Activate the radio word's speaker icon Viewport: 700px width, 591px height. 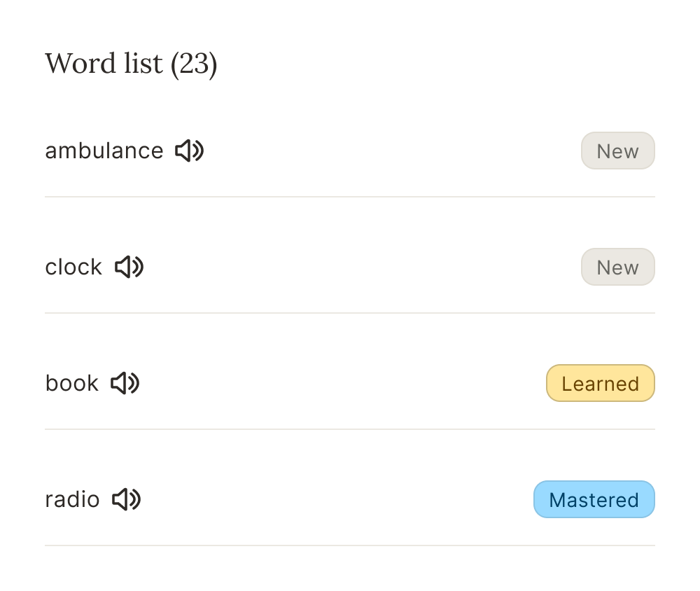pos(128,499)
